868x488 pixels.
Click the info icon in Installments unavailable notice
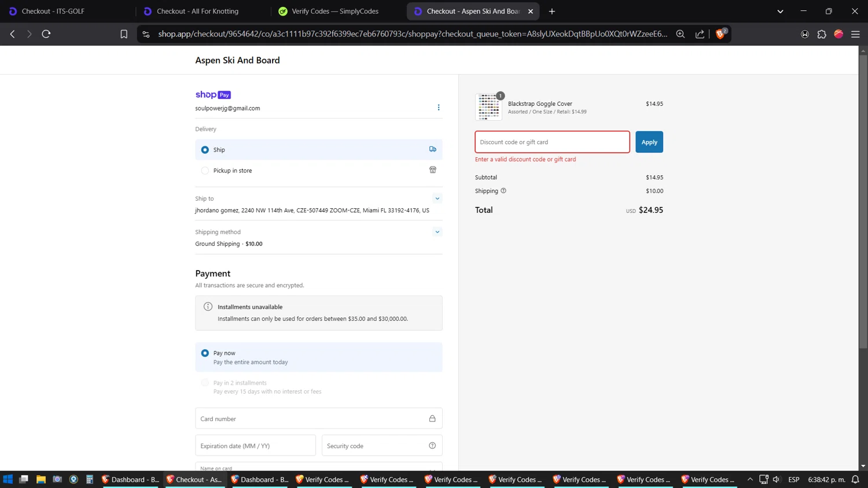click(x=208, y=306)
